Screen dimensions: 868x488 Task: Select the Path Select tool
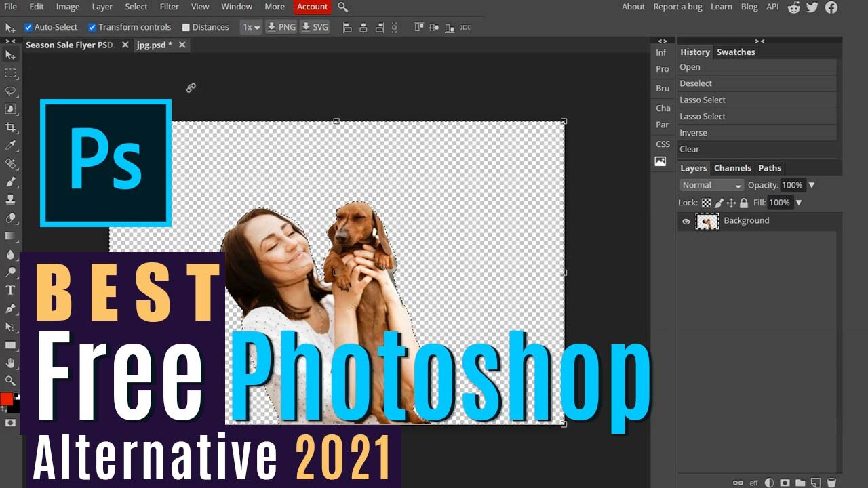[x=10, y=327]
